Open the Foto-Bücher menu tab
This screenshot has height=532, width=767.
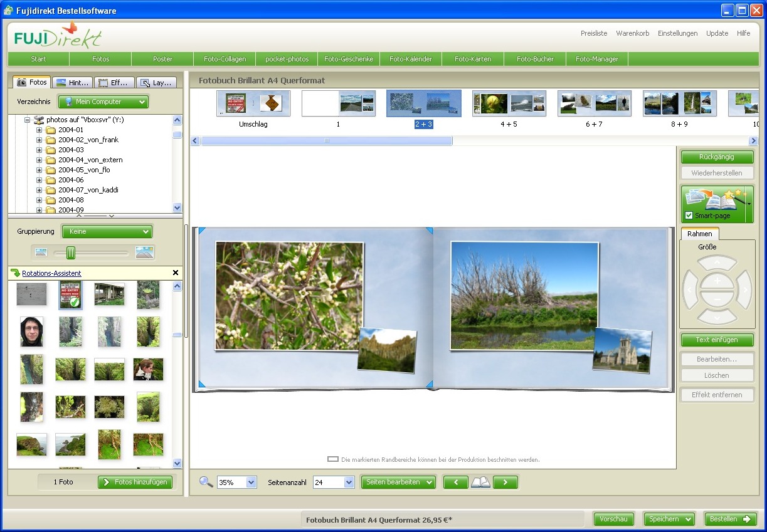point(535,59)
